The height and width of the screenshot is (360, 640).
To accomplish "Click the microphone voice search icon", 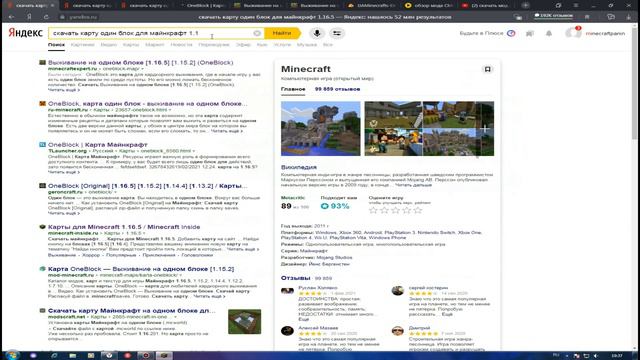I will click(317, 33).
